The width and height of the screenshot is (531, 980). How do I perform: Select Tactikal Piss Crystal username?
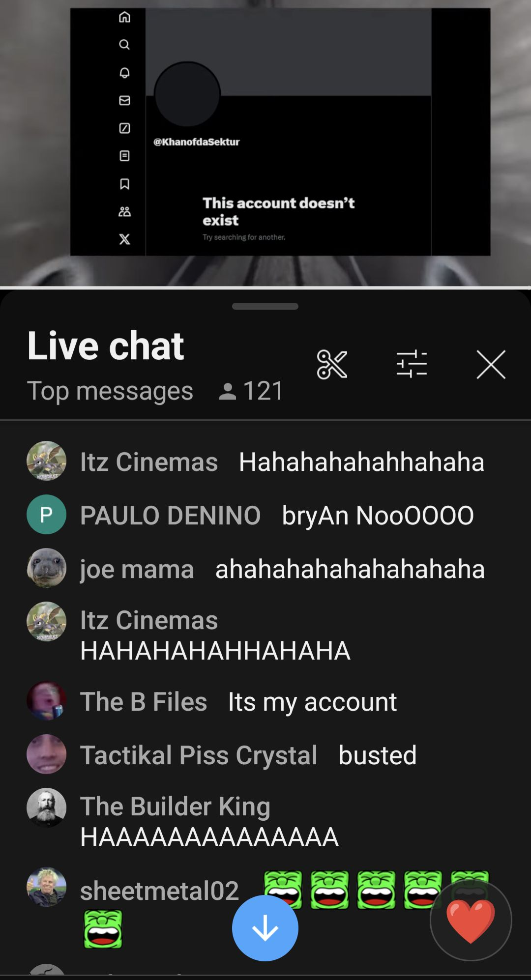[199, 755]
